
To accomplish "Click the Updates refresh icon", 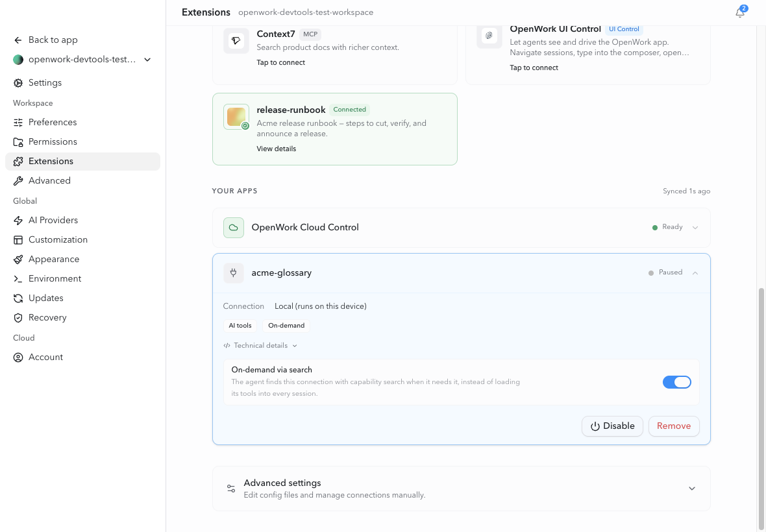I will click(x=18, y=298).
